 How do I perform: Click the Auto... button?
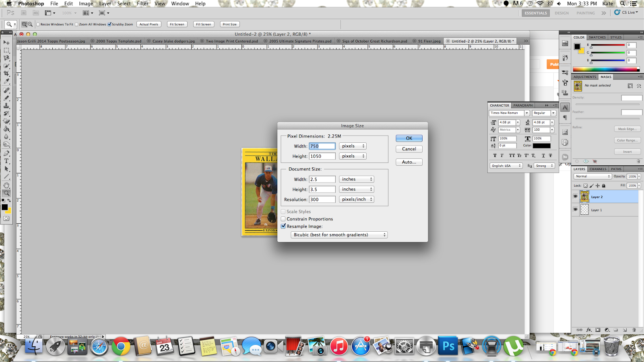(409, 162)
